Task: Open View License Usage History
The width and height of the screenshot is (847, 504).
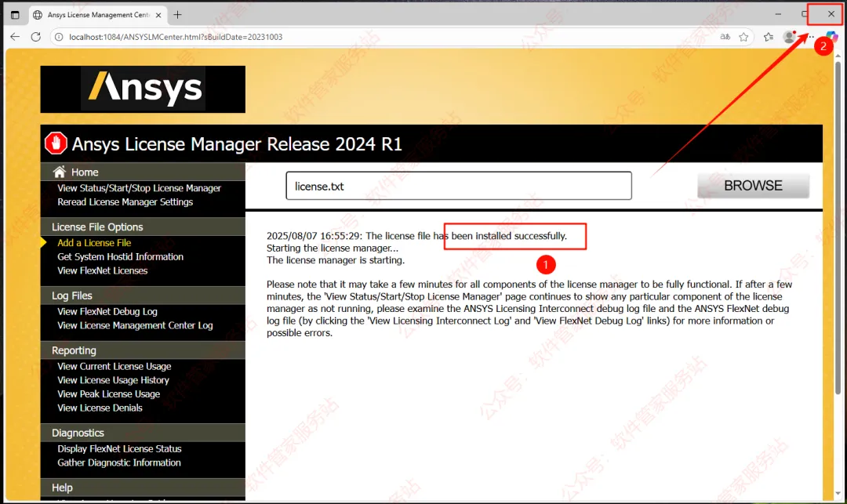Action: click(114, 380)
